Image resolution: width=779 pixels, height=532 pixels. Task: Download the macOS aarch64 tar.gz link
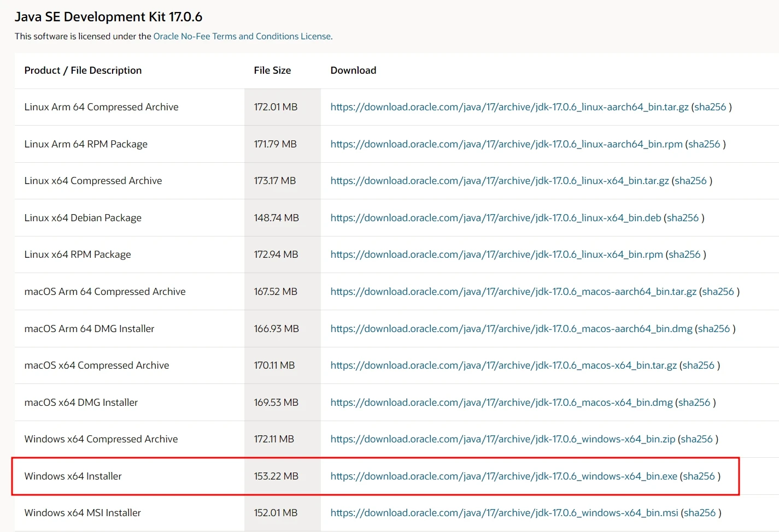click(513, 292)
